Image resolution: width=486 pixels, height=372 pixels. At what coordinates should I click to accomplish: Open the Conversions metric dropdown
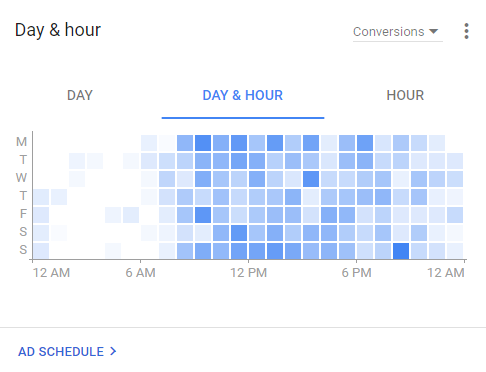tap(398, 32)
